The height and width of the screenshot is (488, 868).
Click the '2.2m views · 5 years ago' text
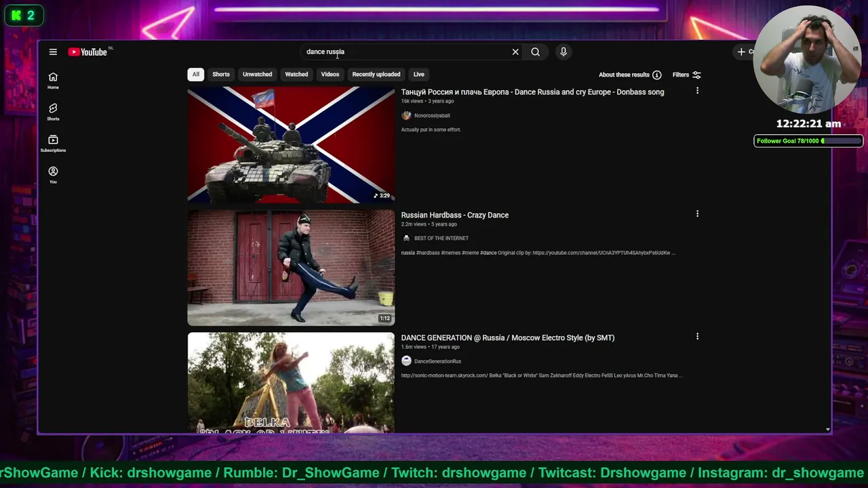pos(429,224)
